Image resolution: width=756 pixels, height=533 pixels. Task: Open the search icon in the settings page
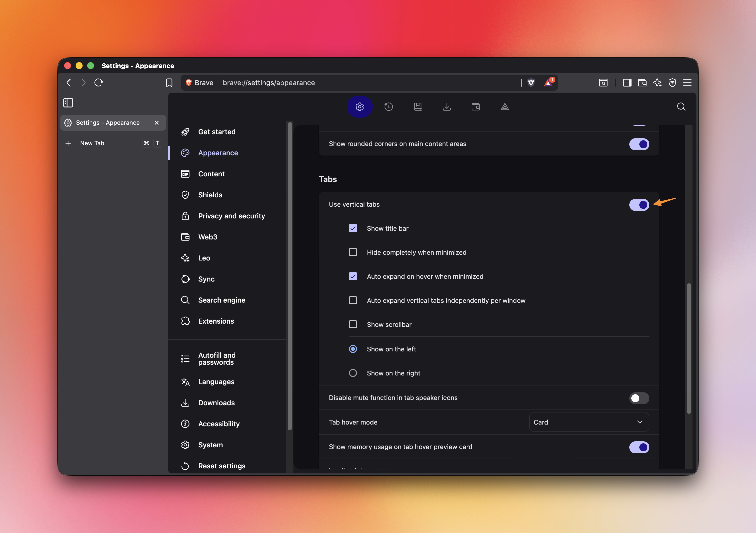click(x=681, y=106)
